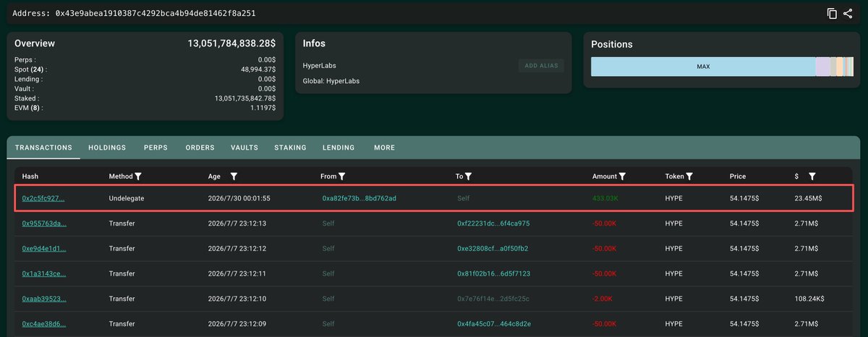Open the $ value column filter icon
The image size is (868, 337).
(x=812, y=176)
